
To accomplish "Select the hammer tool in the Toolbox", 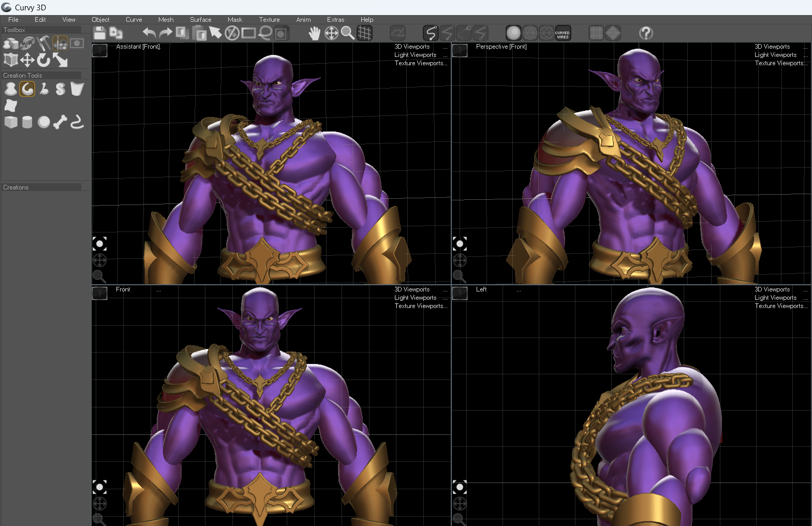I will (44, 43).
